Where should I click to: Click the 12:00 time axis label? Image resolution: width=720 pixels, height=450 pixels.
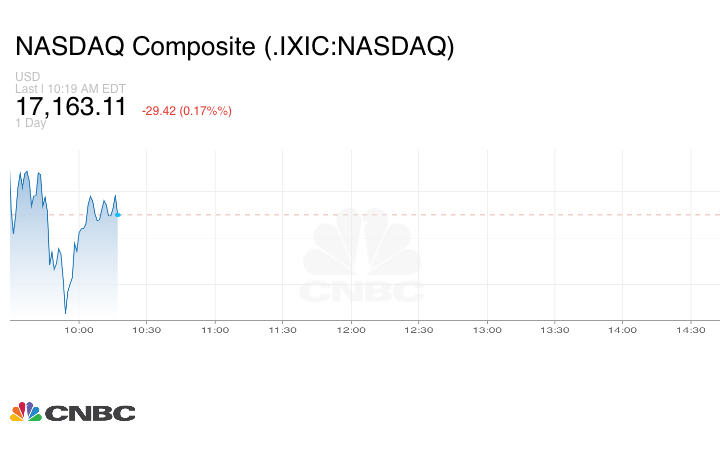351,330
